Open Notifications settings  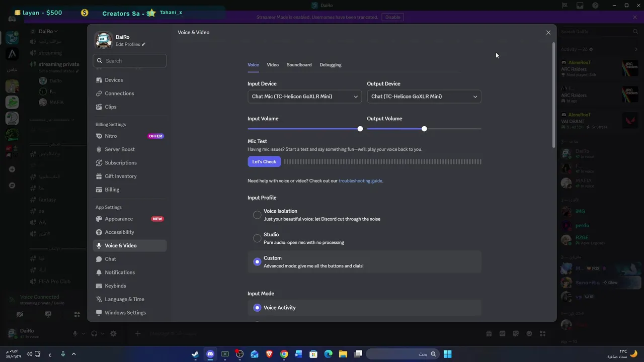tap(129, 273)
